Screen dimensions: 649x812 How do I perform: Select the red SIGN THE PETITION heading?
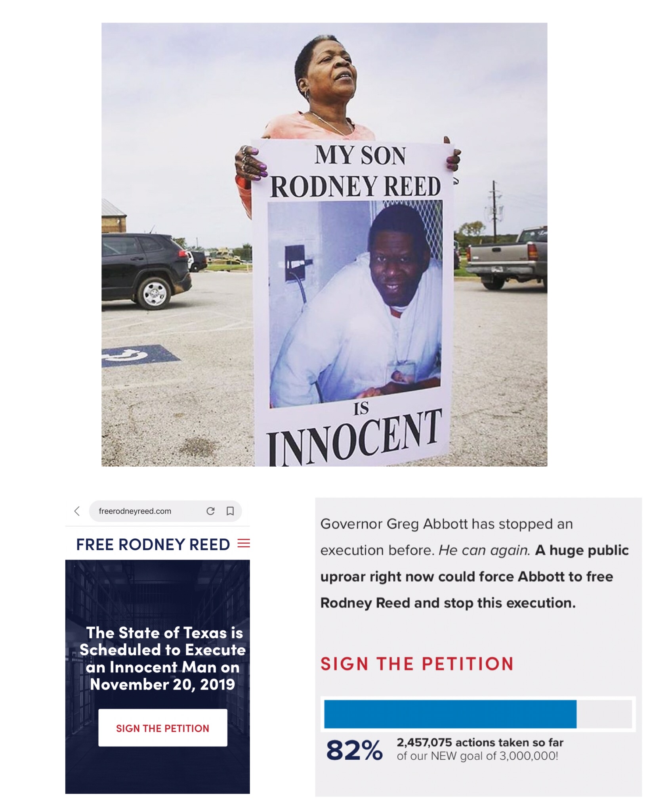coord(417,664)
